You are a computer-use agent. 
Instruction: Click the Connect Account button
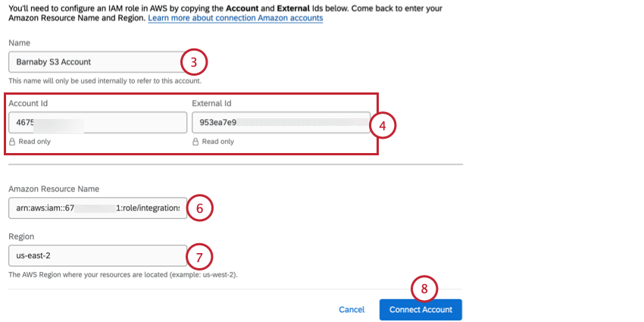(x=420, y=310)
